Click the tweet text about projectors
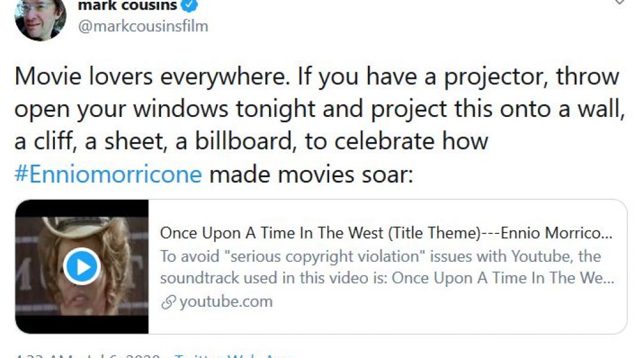This screenshot has height=358, width=644. point(316,109)
